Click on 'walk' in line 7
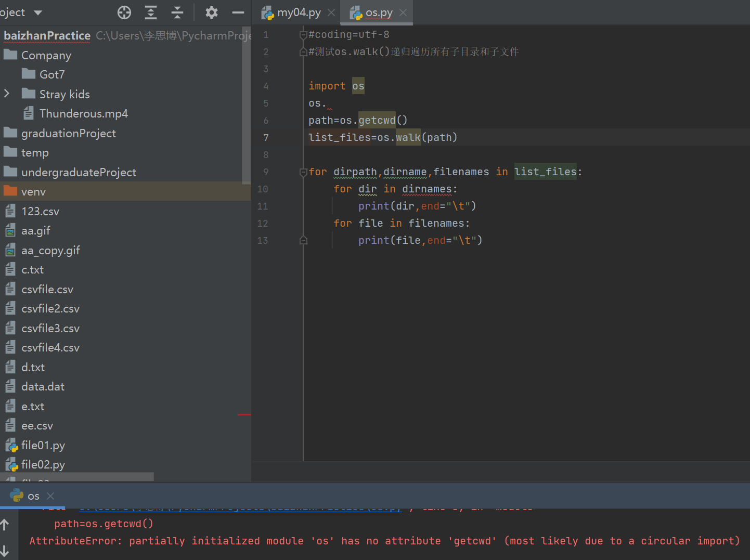Image resolution: width=750 pixels, height=560 pixels. 408,137
